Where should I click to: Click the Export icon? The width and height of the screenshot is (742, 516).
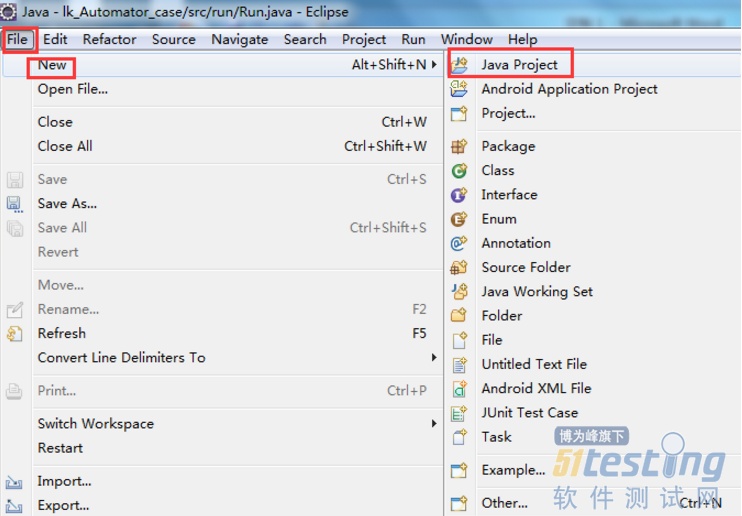coord(14,506)
